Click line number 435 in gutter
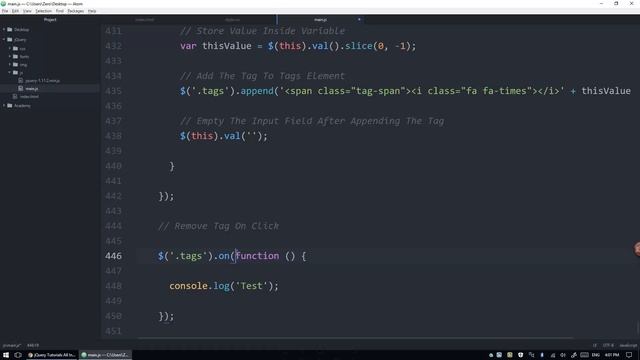This screenshot has width=640, height=360. click(x=113, y=91)
